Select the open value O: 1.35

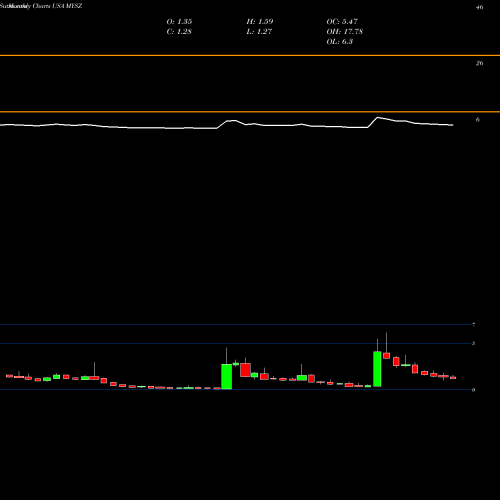[179, 21]
